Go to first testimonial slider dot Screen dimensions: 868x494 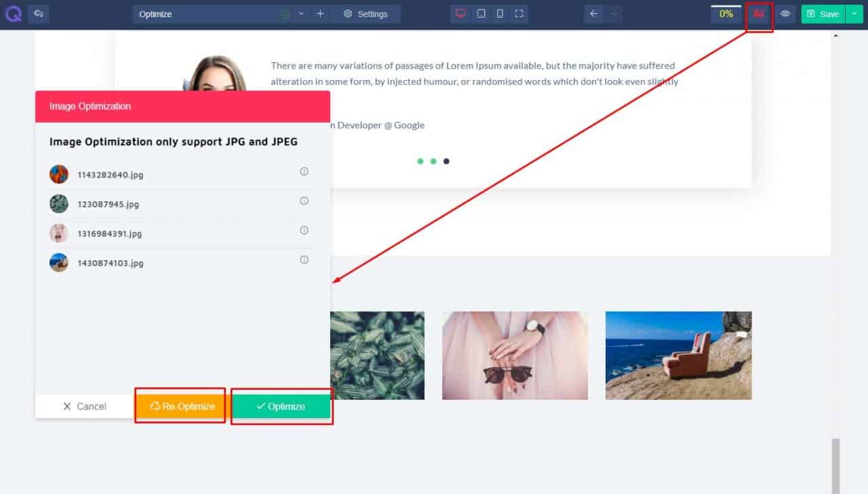tap(420, 161)
